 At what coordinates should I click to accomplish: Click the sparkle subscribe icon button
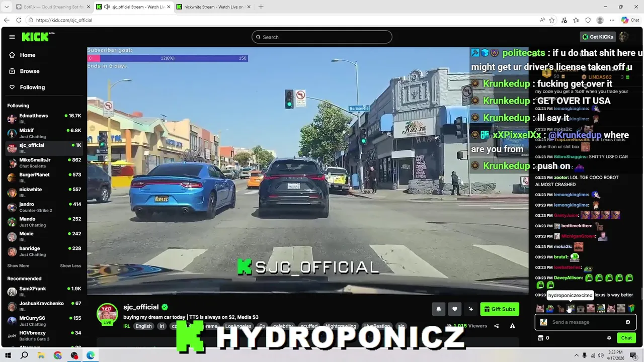click(471, 309)
